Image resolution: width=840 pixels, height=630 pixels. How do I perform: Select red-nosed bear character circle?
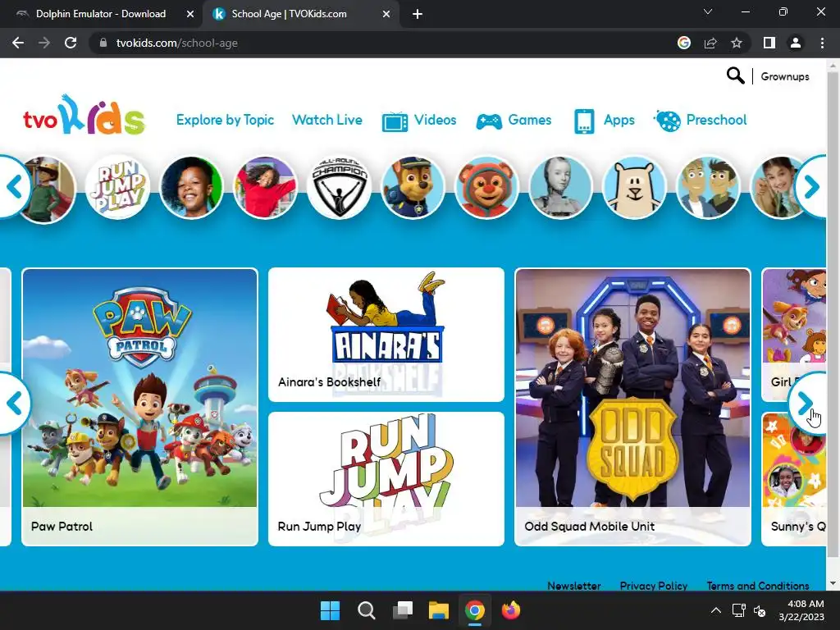(486, 188)
